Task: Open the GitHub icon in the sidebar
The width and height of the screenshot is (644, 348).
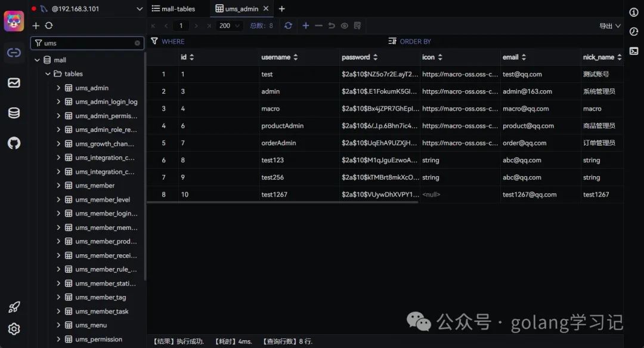Action: pyautogui.click(x=14, y=143)
